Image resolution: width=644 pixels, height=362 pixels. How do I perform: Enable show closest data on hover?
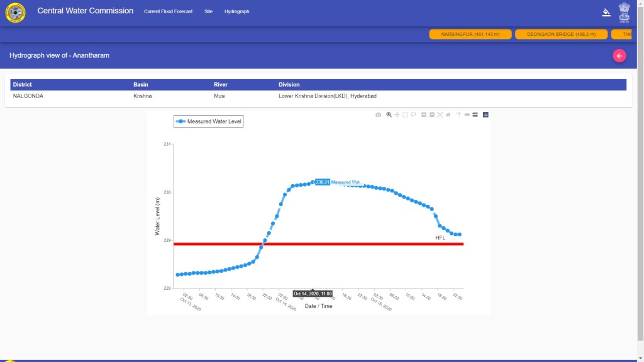coord(467,115)
